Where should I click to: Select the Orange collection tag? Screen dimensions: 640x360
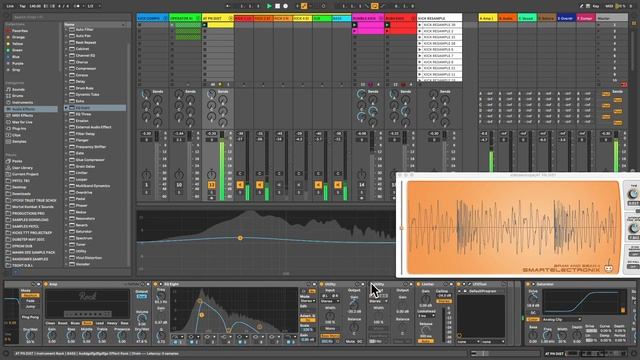[x=18, y=37]
